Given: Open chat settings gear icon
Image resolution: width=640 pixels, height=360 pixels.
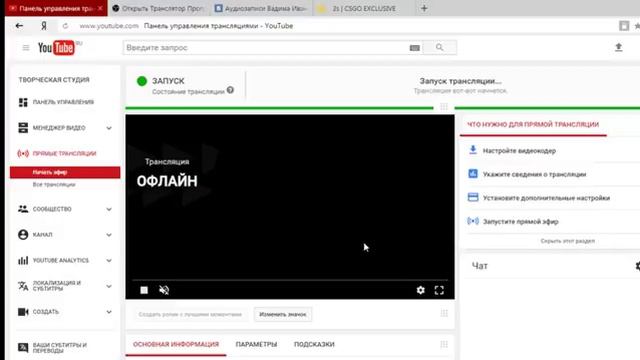Looking at the screenshot, I should pos(638,266).
